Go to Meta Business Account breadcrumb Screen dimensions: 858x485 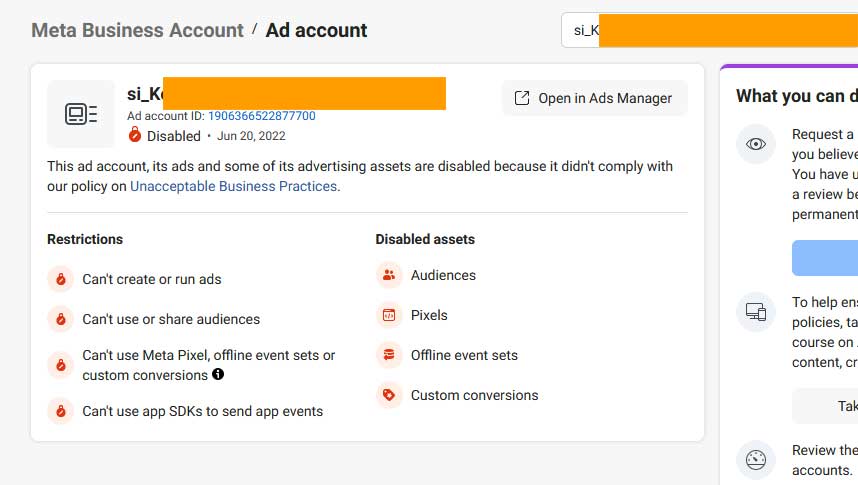pos(137,30)
